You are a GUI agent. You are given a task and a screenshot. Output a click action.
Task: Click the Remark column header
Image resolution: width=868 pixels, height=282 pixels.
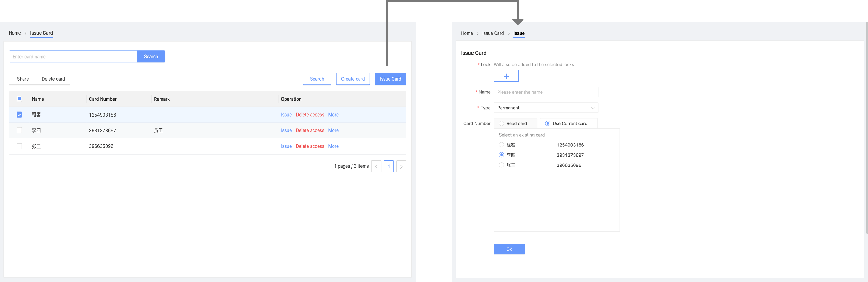(x=162, y=99)
